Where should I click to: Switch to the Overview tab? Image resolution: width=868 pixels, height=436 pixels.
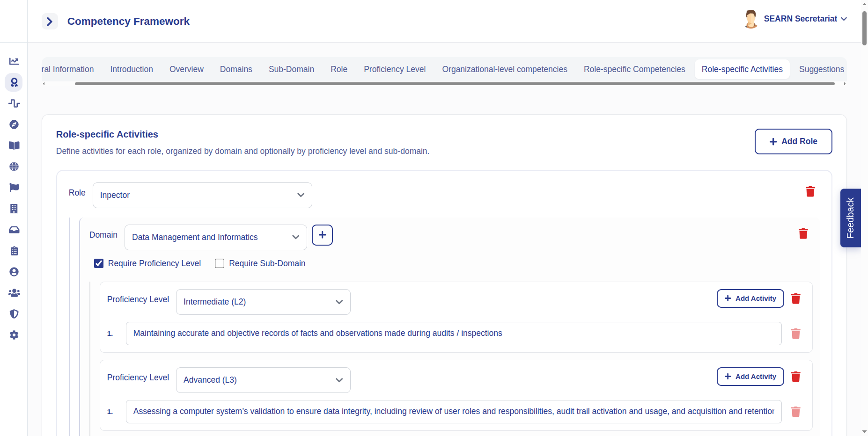(186, 69)
